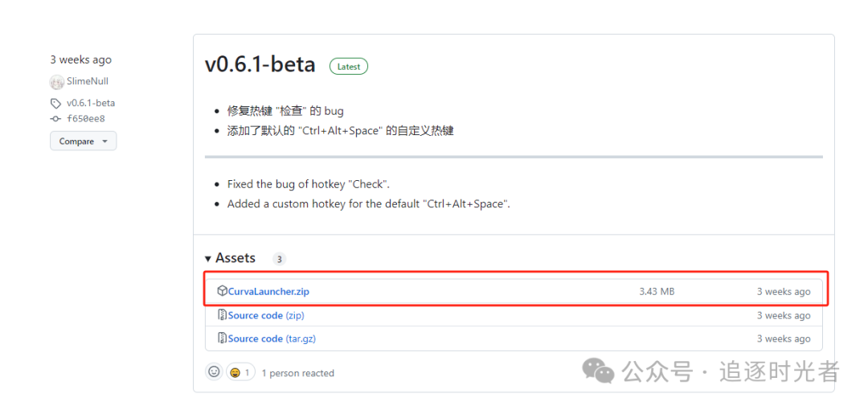Click the tag icon beside v0.6.1-beta

pyautogui.click(x=55, y=103)
